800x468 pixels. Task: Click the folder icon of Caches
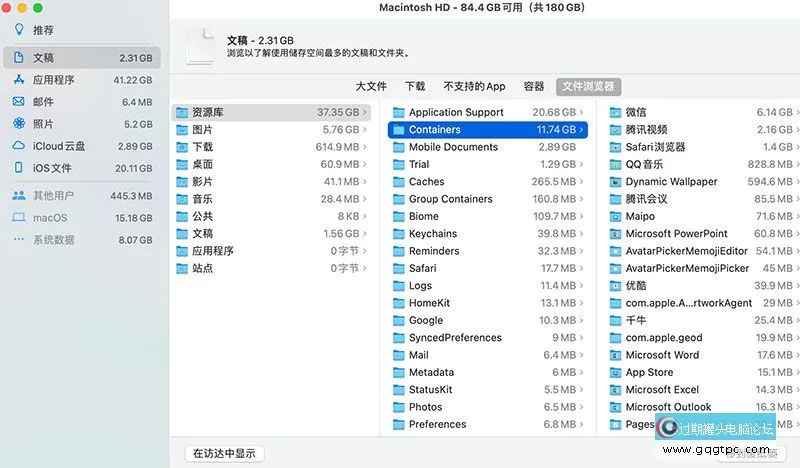(x=399, y=182)
